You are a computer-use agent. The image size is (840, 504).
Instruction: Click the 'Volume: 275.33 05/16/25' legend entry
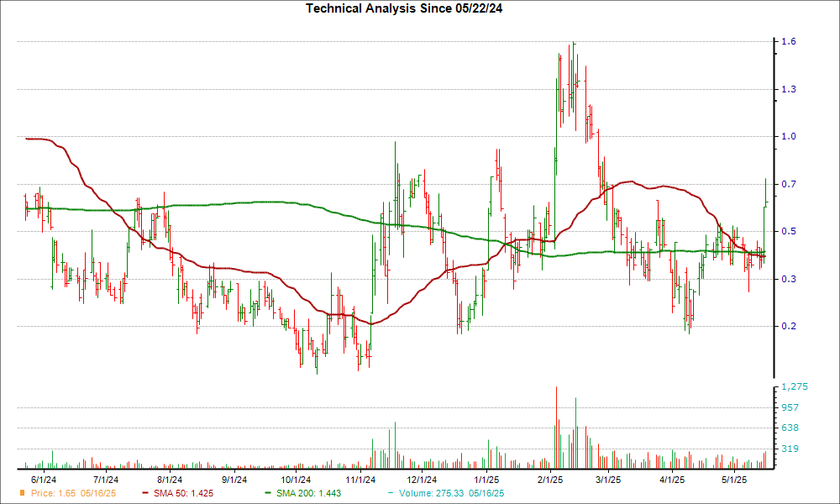tap(452, 493)
